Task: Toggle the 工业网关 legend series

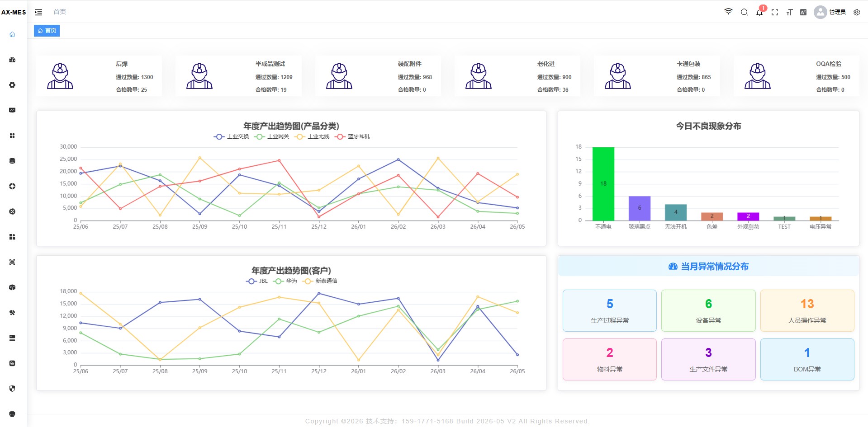Action: 271,136
